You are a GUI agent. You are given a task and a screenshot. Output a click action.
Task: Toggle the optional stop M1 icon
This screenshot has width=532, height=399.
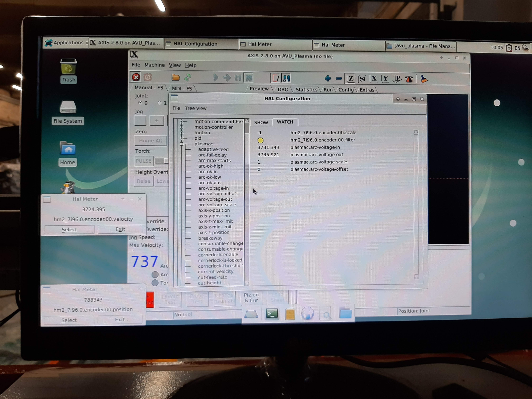pos(286,78)
